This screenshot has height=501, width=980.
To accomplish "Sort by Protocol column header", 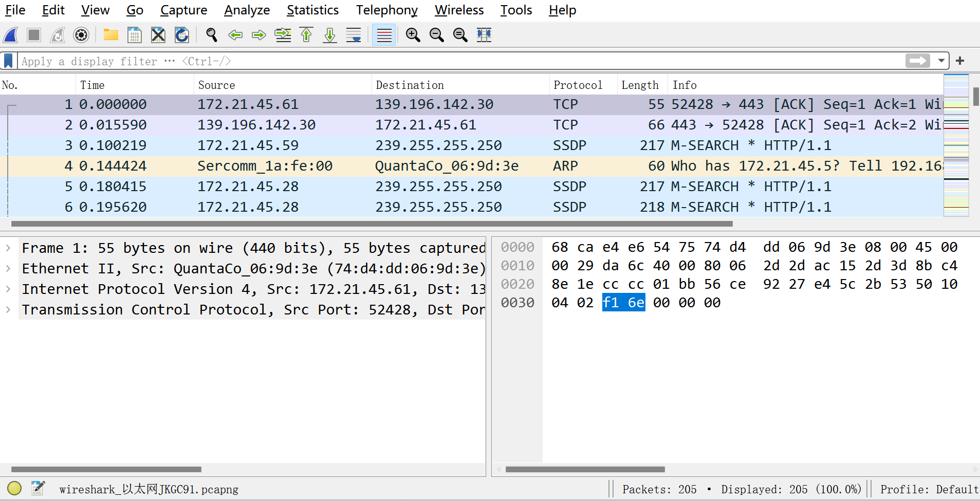I will (583, 85).
